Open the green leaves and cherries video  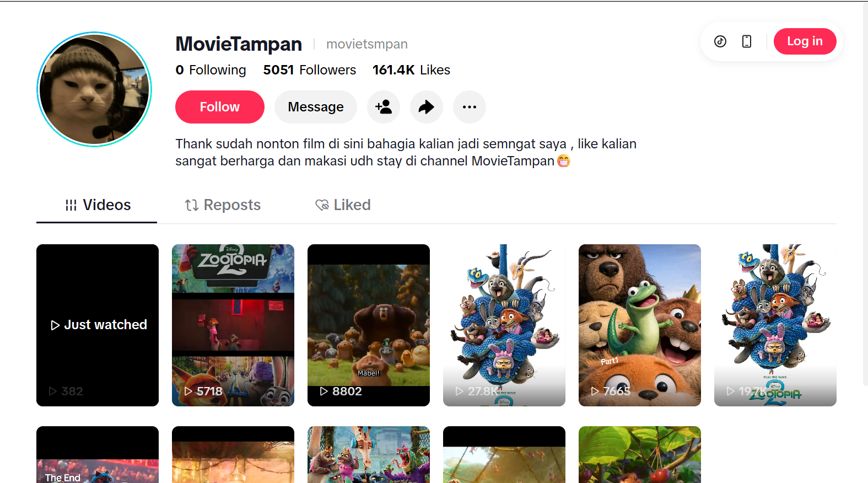[640, 455]
